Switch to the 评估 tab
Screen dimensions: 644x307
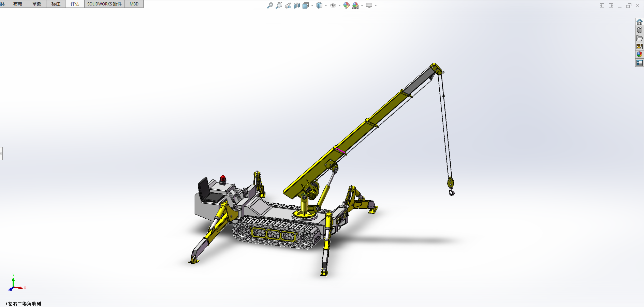(75, 4)
